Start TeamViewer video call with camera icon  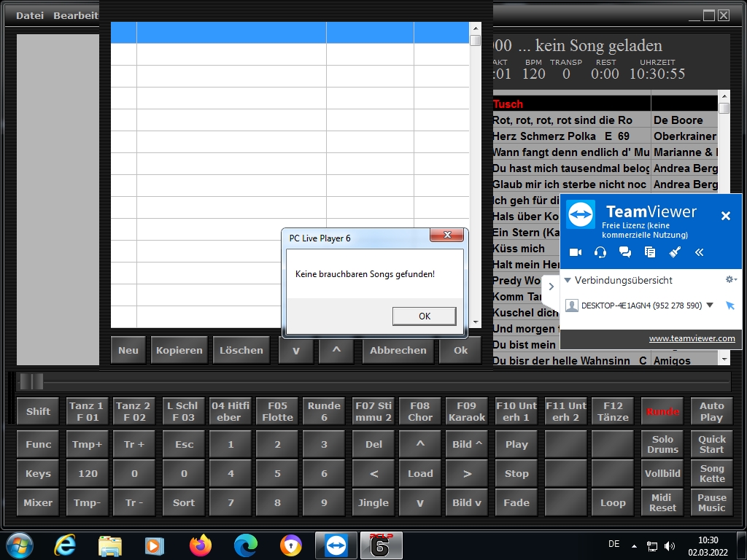click(x=576, y=252)
